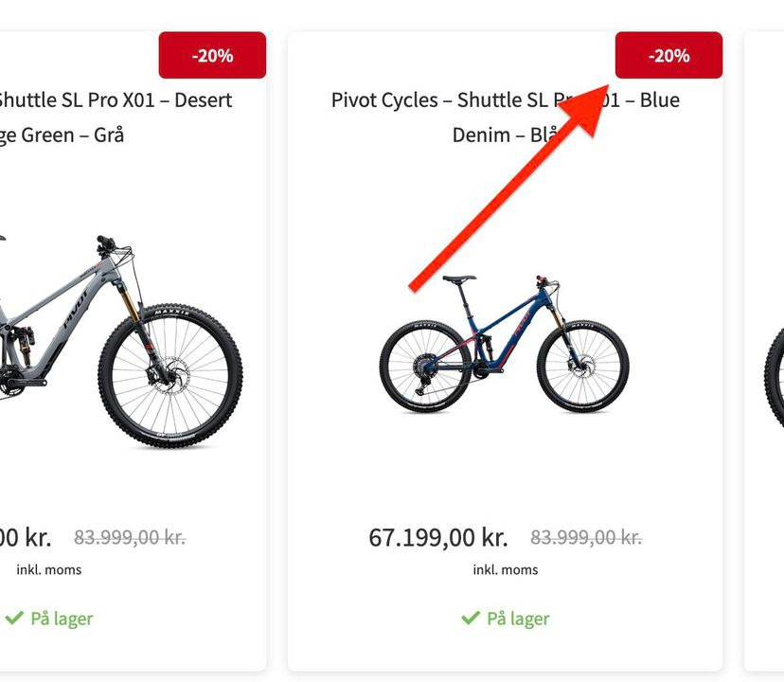Click the green checkmark under the Blue Denim bike
This screenshot has width=784, height=682.
(470, 619)
